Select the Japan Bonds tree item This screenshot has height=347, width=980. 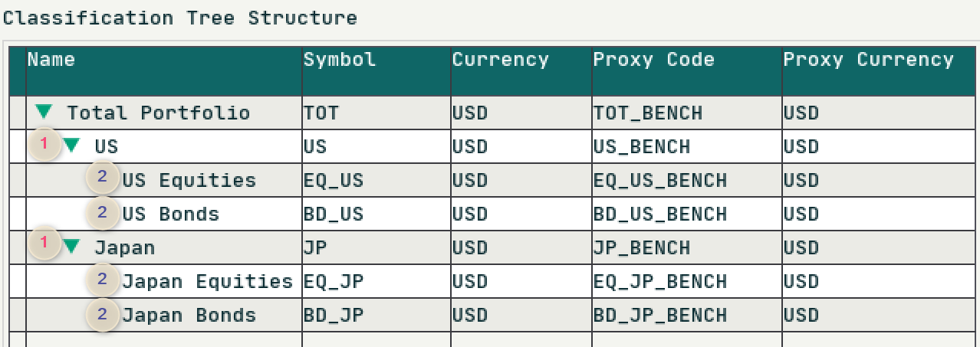click(189, 316)
